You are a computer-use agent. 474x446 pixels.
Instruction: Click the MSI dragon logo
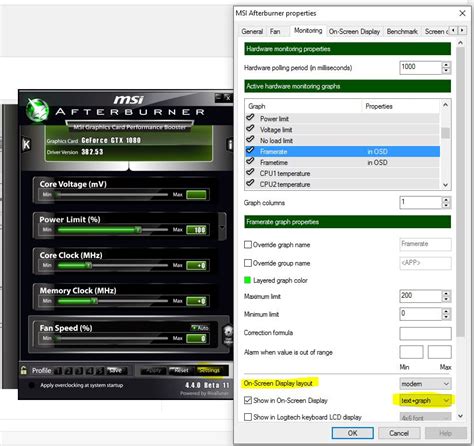pyautogui.click(x=38, y=110)
